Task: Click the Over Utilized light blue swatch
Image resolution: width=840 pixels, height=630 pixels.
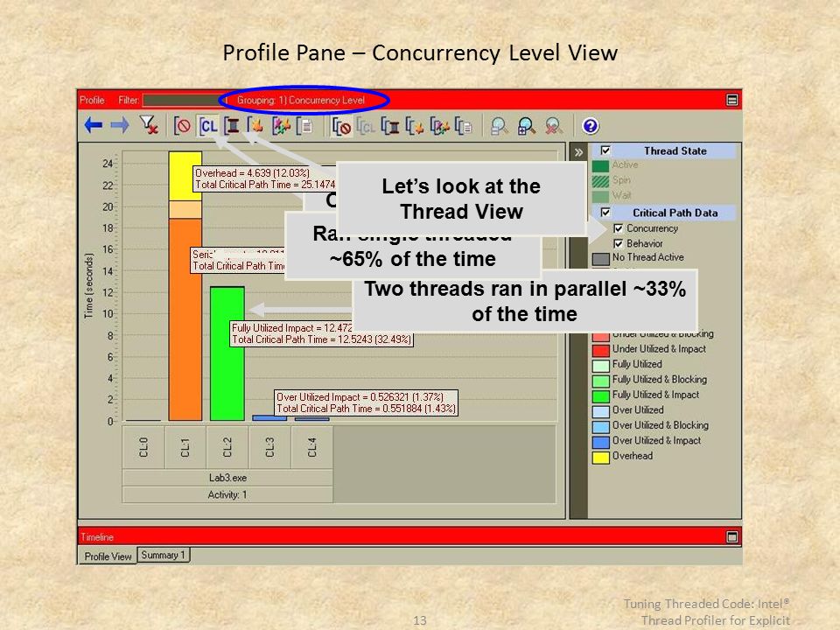Action: [x=600, y=411]
